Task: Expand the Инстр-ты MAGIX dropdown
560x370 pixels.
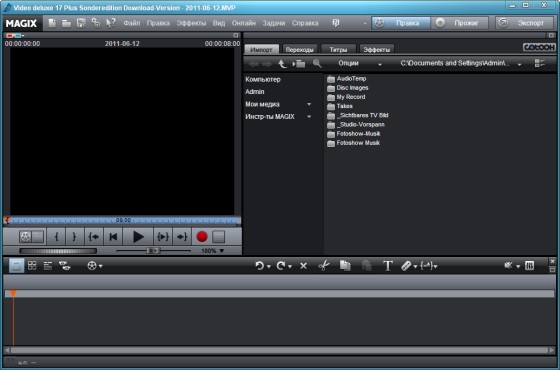Action: point(309,116)
